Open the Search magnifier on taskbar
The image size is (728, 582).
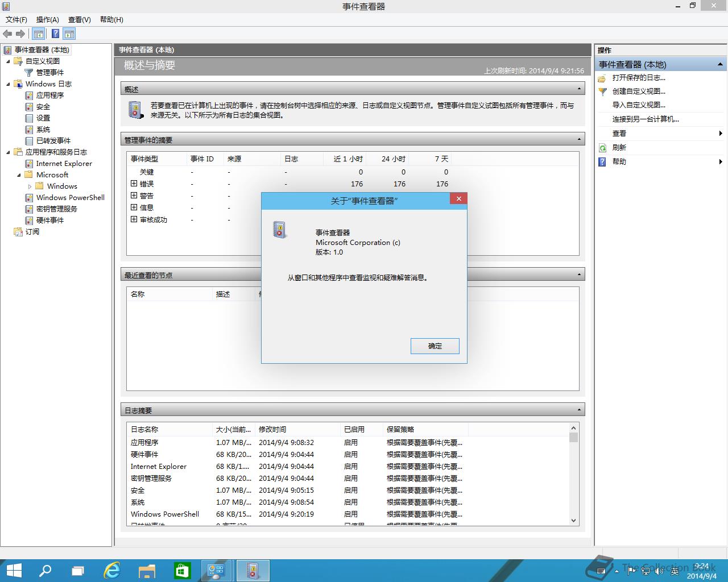click(45, 571)
